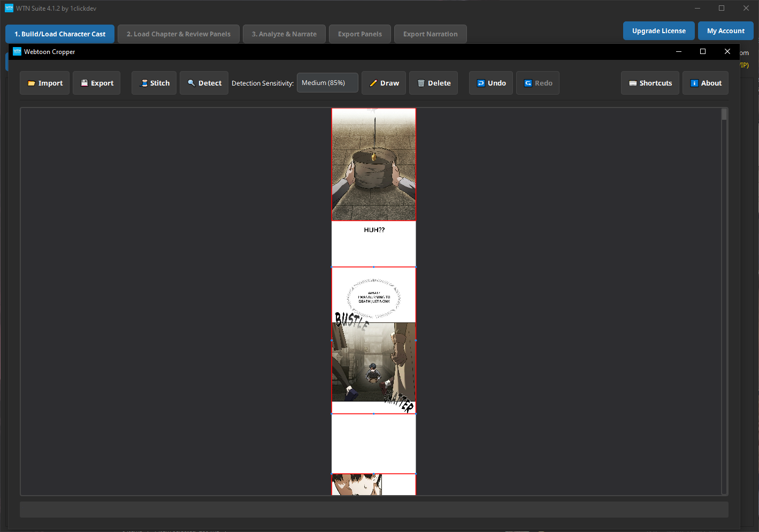Click the Export Panels menu item
Screen dimensions: 759x532
pos(359,34)
